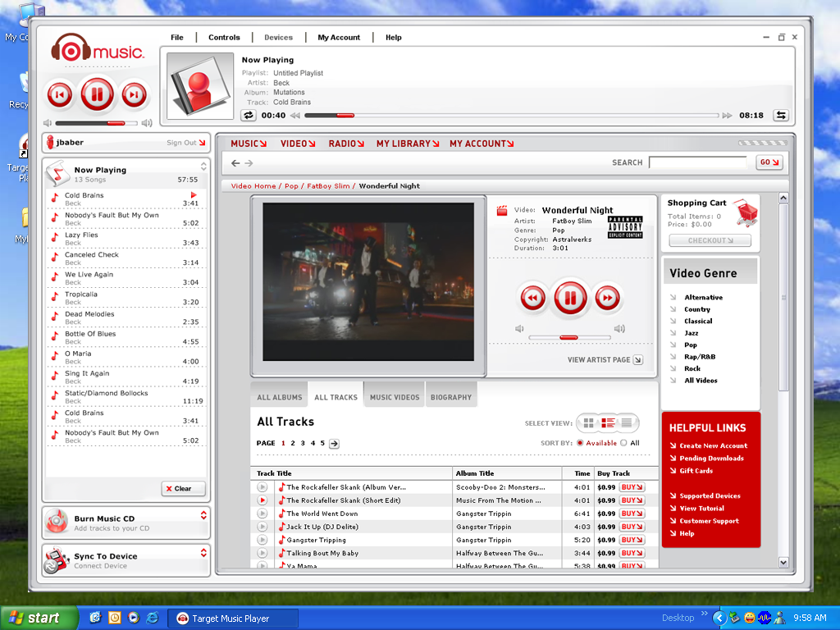Click the album art thumbnail in Now Playing
Viewport: 840px width, 630px height.
tap(200, 85)
